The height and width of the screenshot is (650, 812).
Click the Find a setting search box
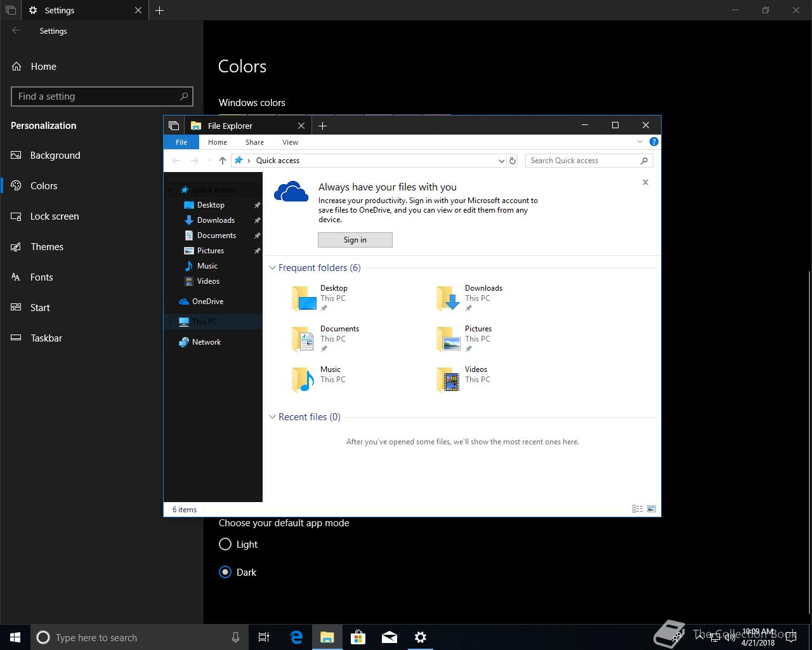point(102,96)
